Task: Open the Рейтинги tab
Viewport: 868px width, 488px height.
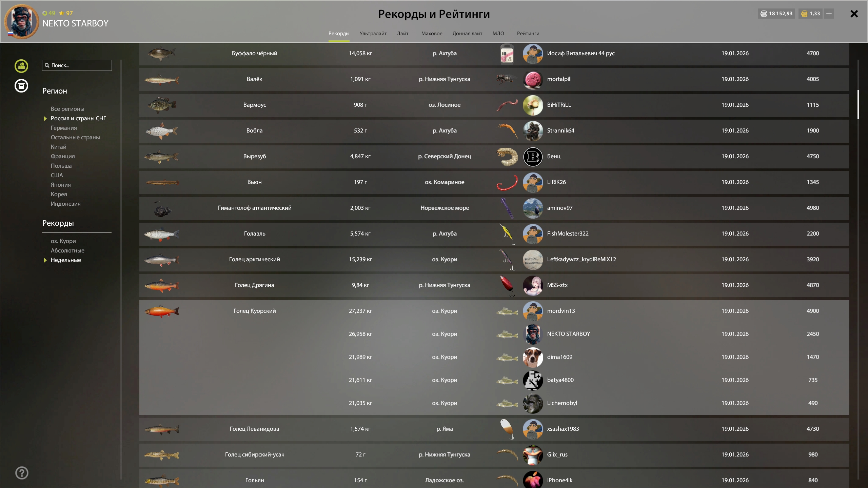Action: tap(528, 34)
